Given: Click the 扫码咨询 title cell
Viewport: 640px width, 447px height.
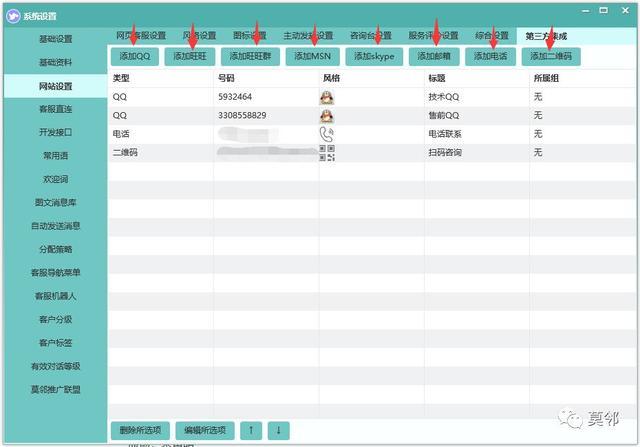Looking at the screenshot, I should 477,153.
